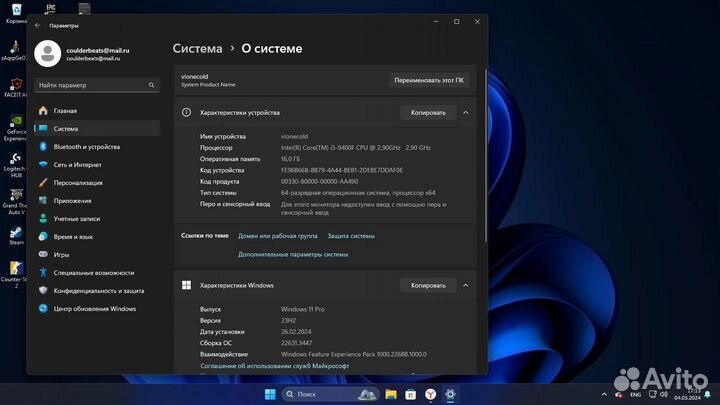Click the Windows 11 Pro edition value
This screenshot has width=720, height=405.
(x=303, y=309)
